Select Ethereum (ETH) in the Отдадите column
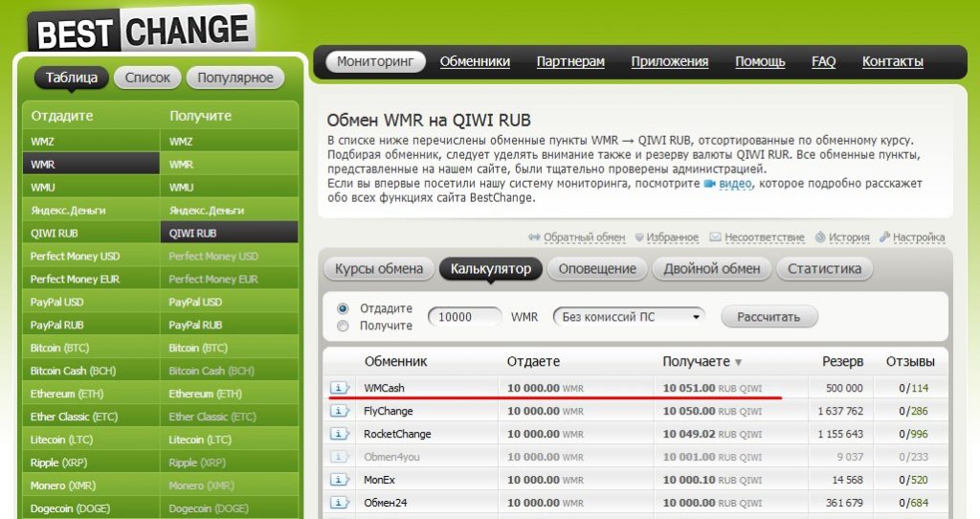The height and width of the screenshot is (519, 980). click(91, 394)
